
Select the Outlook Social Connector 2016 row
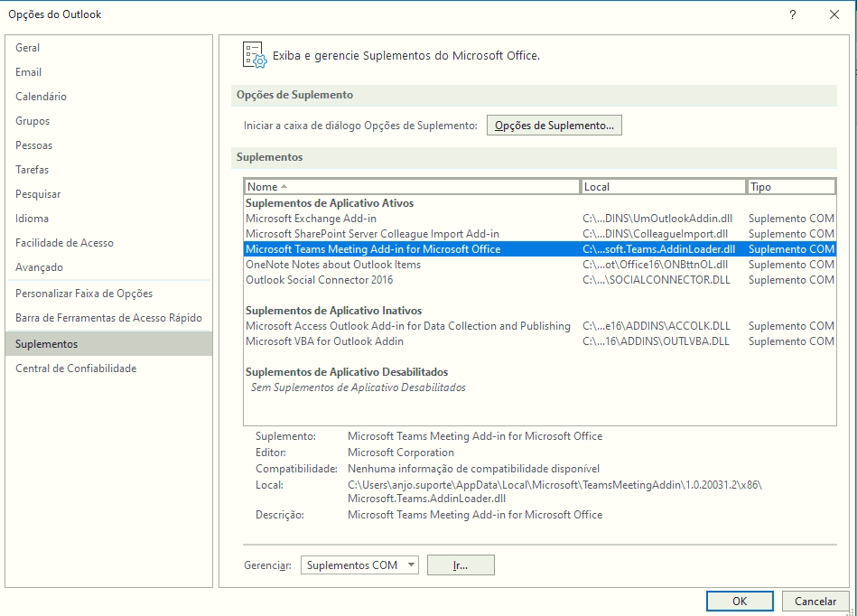tap(539, 280)
